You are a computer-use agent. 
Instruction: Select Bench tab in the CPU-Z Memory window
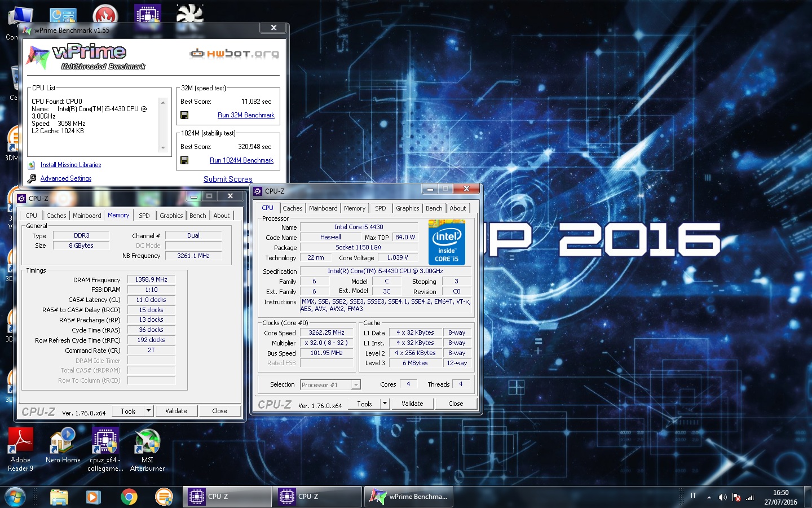198,216
